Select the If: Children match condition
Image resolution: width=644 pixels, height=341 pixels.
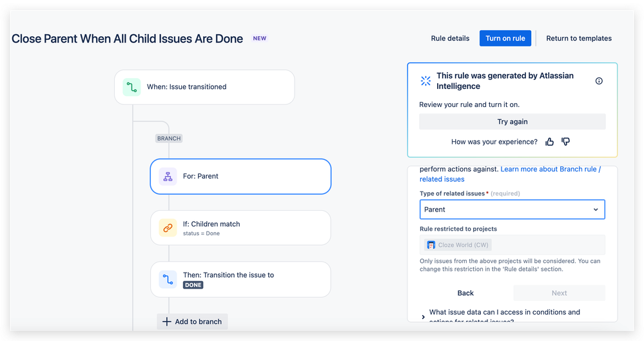(x=240, y=228)
